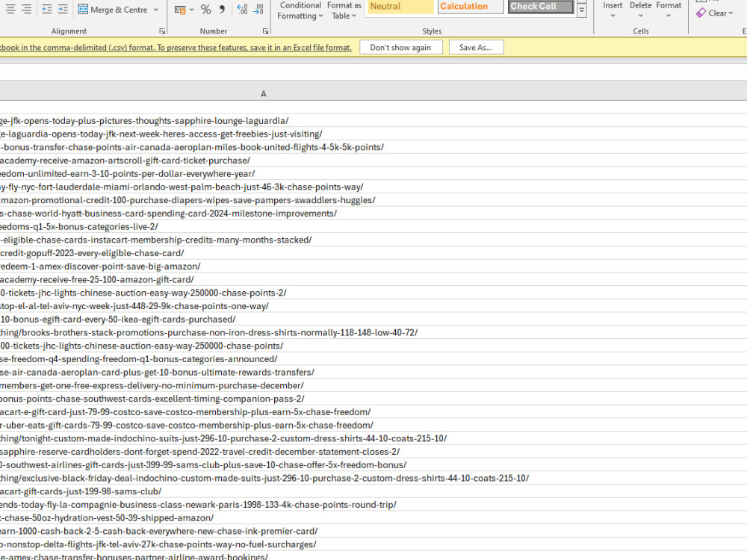Select the cell ending in no-minimum-purchase-december/

(x=373, y=386)
